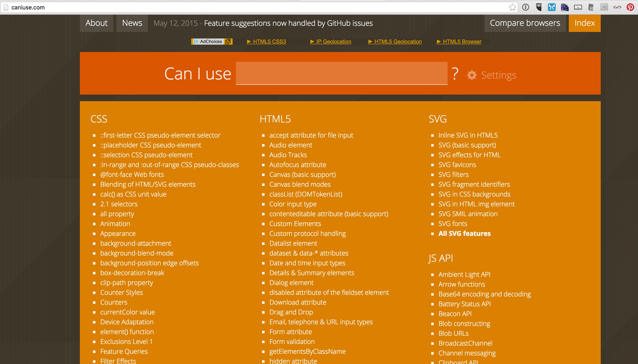This screenshot has height=364, width=638.
Task: Open clip-path property feature
Action: click(127, 283)
